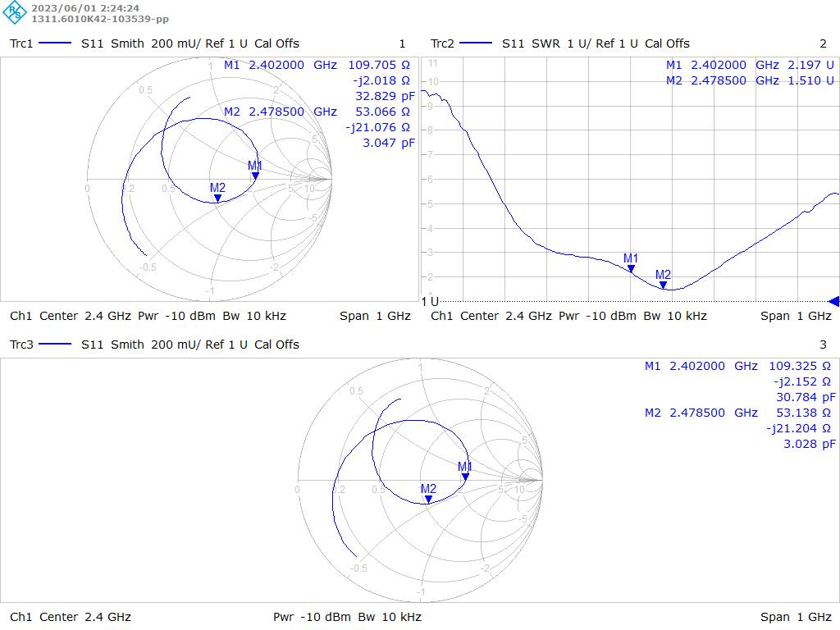
Task: Click the ID text '1311.6010K42-103539-pp'
Action: (100, 19)
